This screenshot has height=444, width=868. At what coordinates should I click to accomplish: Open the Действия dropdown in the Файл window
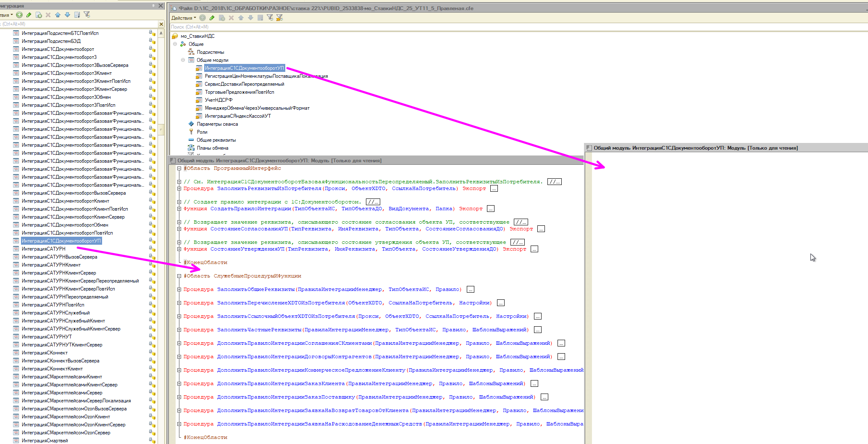click(x=184, y=18)
